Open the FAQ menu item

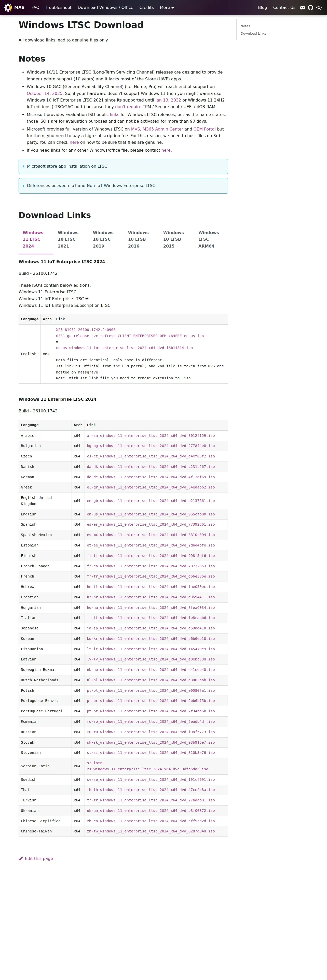point(35,8)
